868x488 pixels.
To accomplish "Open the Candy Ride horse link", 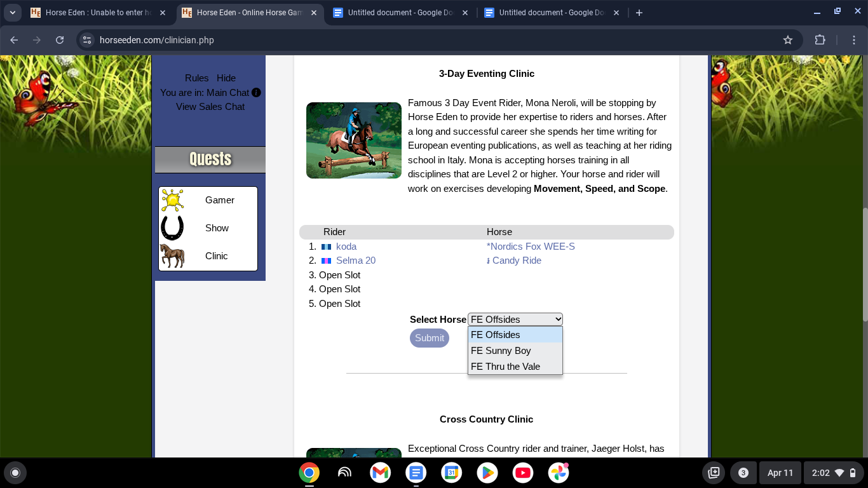I will pos(517,261).
